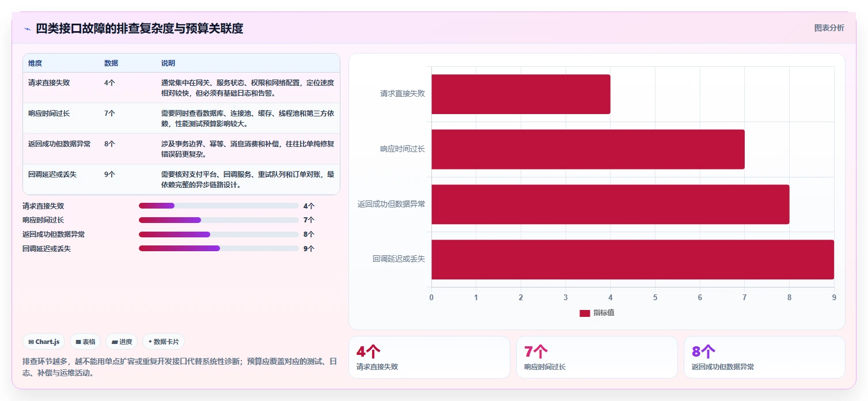The image size is (868, 401).
Task: Click the Chart.js tag chip
Action: point(44,342)
